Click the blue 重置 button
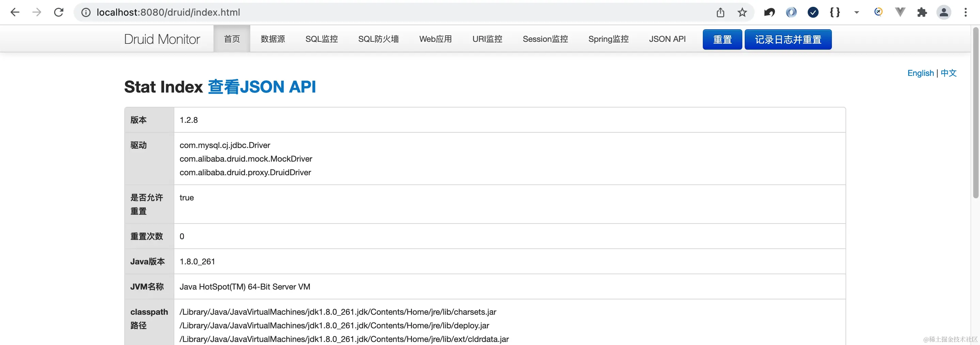980x345 pixels. (722, 39)
